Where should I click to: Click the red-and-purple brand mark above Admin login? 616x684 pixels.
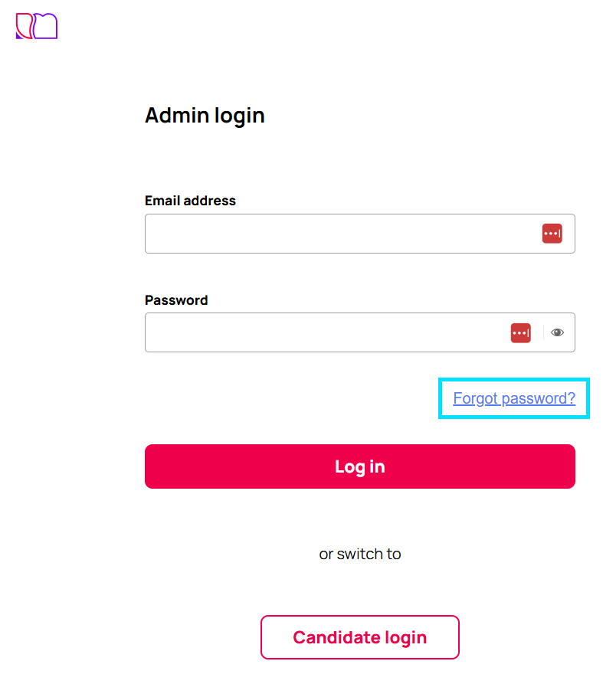[36, 25]
